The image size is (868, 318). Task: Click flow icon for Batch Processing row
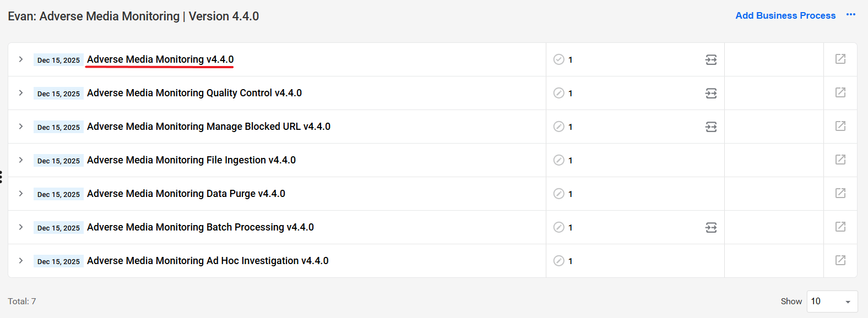(x=711, y=227)
